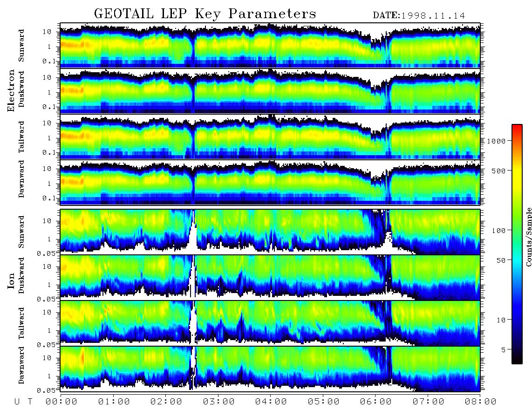532x410 pixels.
Task: Click the Ion "Duskward" panel label
Action: 21,275
